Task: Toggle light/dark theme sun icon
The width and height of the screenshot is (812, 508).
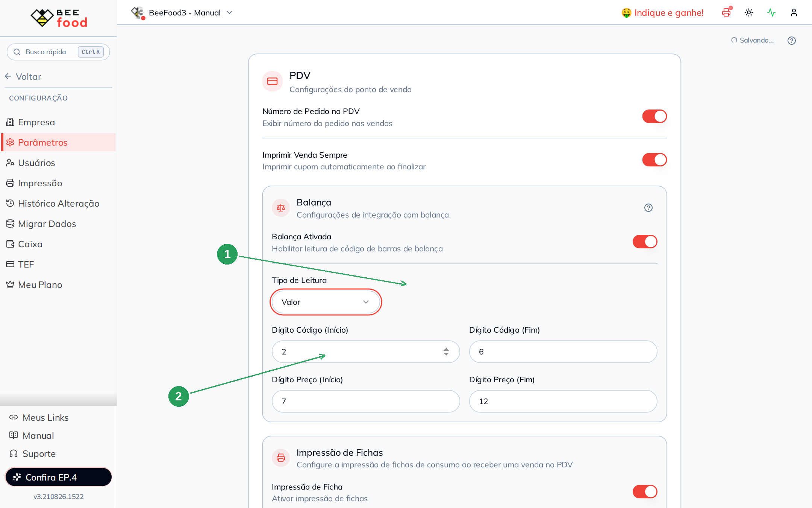Action: click(749, 12)
